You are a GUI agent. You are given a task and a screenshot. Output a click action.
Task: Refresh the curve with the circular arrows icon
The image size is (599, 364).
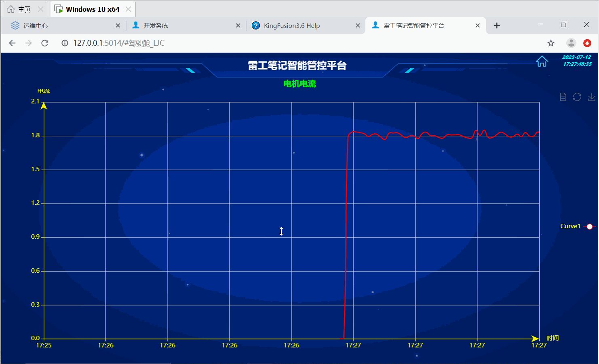point(577,97)
